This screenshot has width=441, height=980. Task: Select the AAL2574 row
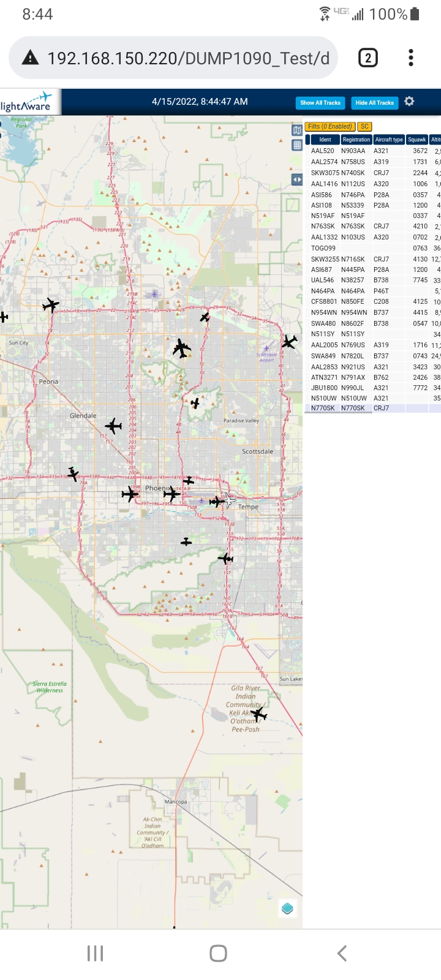[x=372, y=162]
